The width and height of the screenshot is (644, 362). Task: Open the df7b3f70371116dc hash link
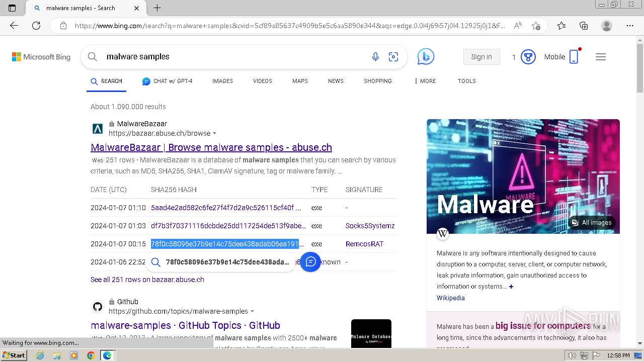pos(228,226)
